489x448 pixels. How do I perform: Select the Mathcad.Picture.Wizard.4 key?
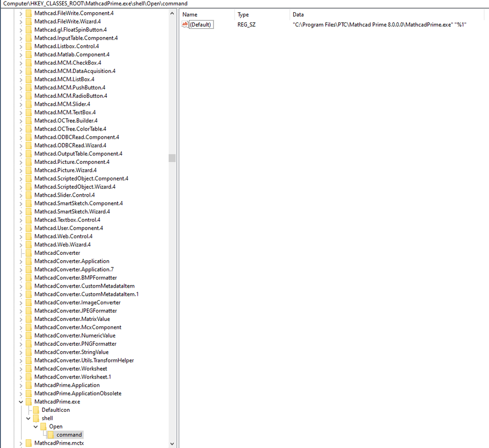(x=66, y=170)
